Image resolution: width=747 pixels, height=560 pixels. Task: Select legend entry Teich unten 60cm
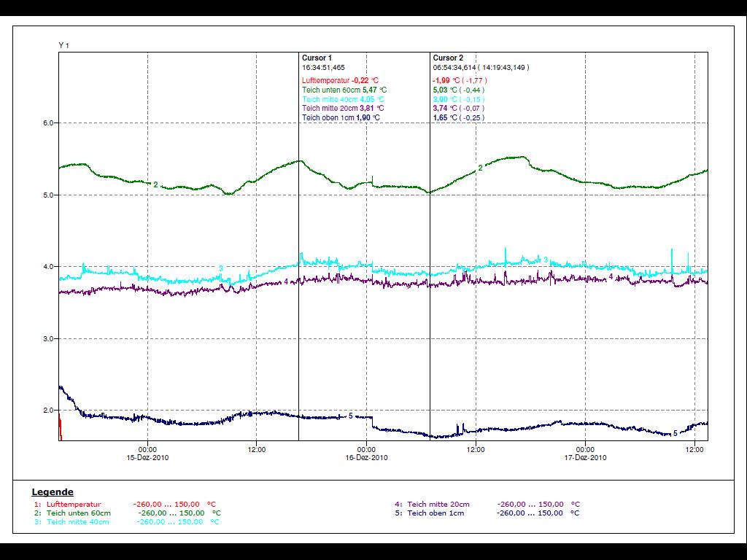coord(78,513)
